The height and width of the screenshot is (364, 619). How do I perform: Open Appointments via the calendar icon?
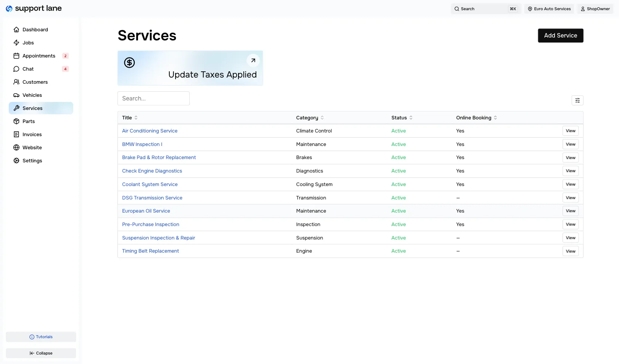16,56
